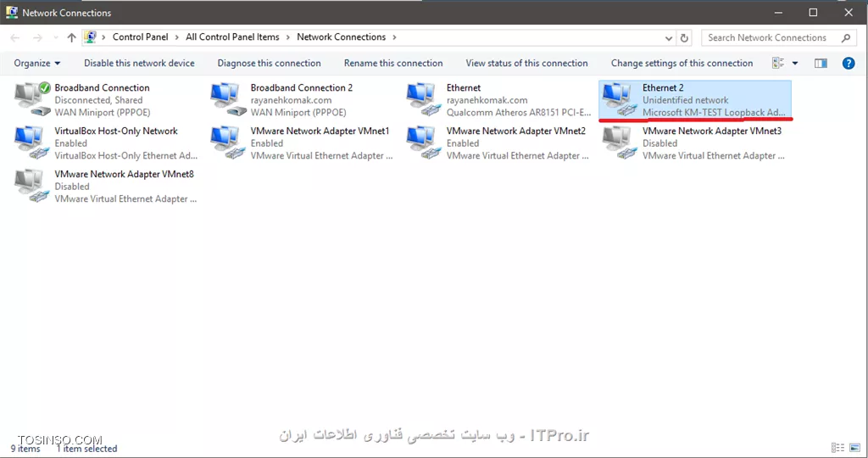Screen dimensions: 868x458
Task: Click 'Disconnected, Shared' status text
Action: 98,100
